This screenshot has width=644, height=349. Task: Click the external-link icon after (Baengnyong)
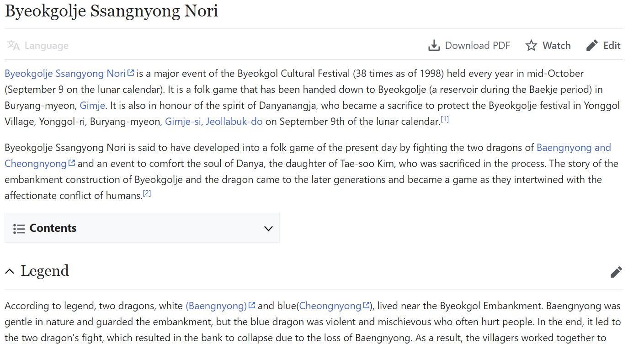coord(252,305)
